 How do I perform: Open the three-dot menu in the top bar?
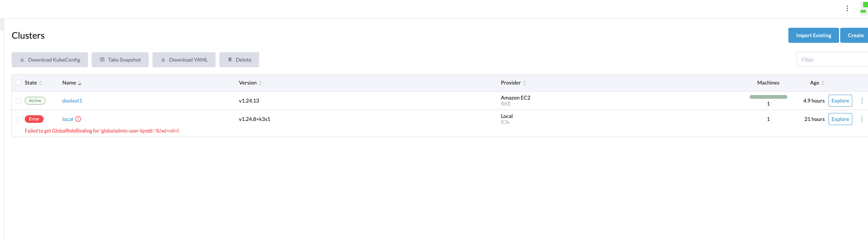[847, 8]
